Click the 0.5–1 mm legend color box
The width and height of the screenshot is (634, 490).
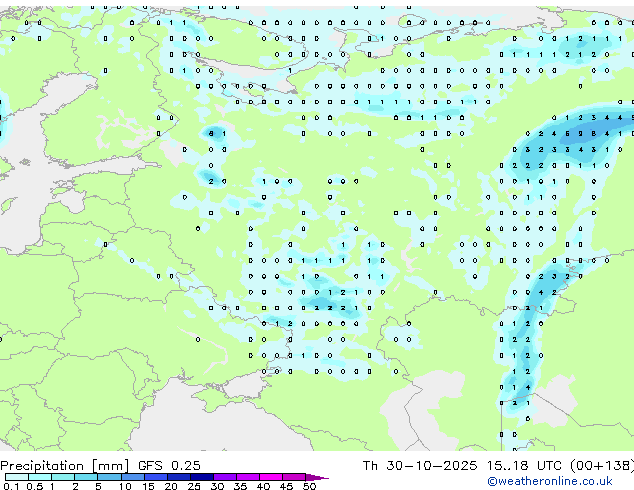click(x=40, y=477)
